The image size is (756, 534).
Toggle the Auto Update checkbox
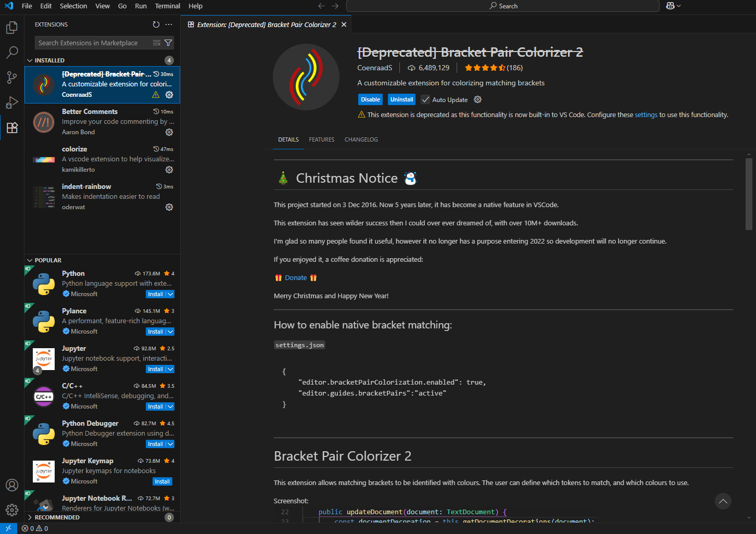pyautogui.click(x=425, y=99)
